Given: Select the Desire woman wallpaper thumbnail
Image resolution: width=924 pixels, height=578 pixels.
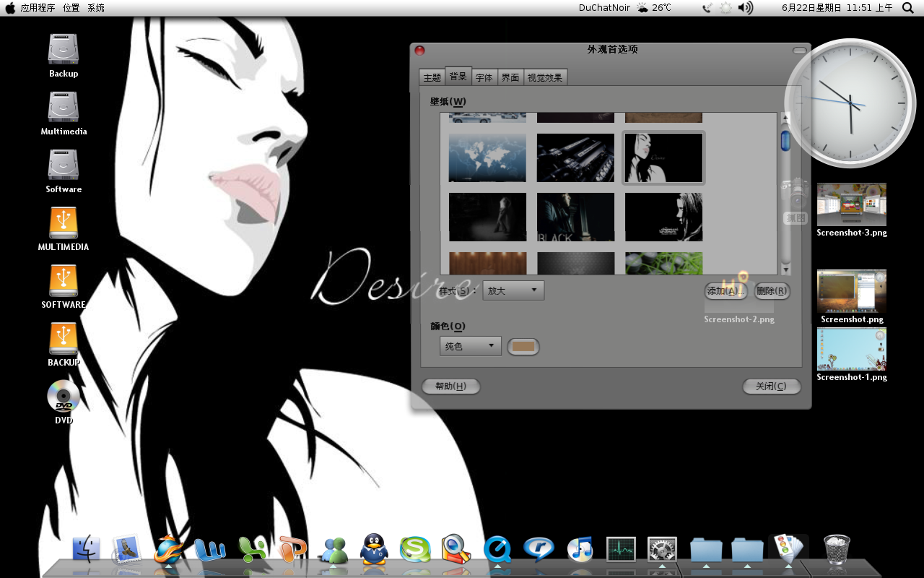Looking at the screenshot, I should [x=663, y=158].
